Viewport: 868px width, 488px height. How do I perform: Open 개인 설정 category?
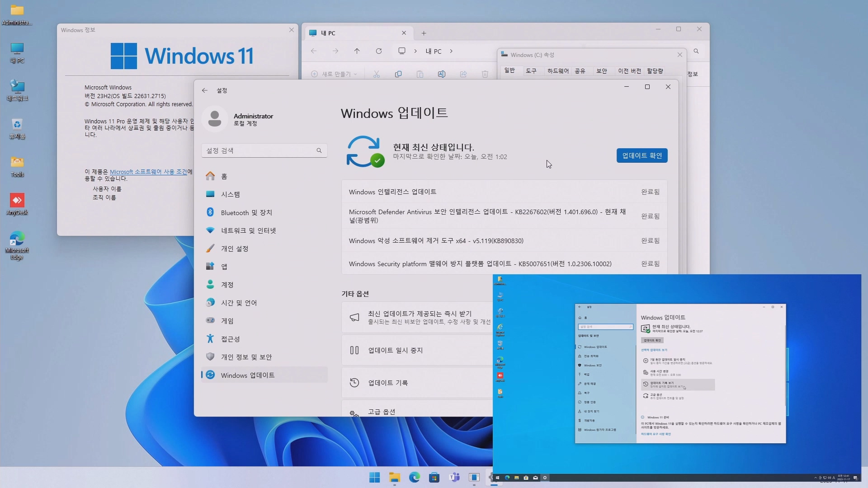264,249
